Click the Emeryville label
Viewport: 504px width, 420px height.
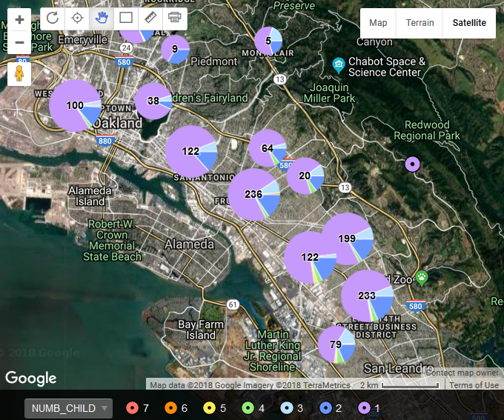coord(82,40)
